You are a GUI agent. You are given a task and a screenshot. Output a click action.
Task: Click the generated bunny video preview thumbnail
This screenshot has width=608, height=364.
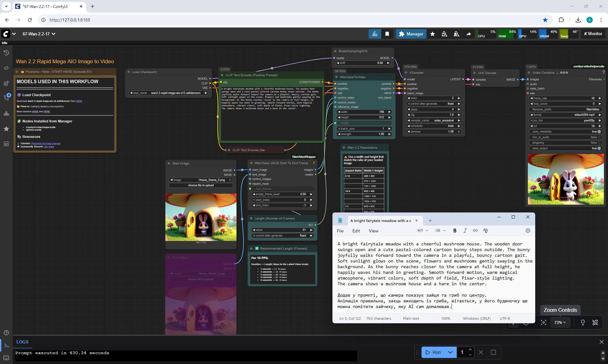click(566, 179)
